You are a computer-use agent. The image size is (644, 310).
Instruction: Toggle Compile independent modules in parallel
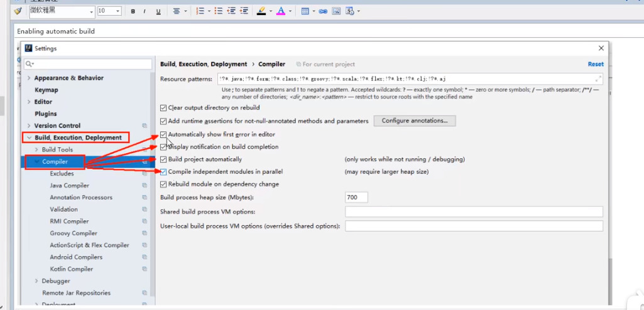(x=163, y=172)
